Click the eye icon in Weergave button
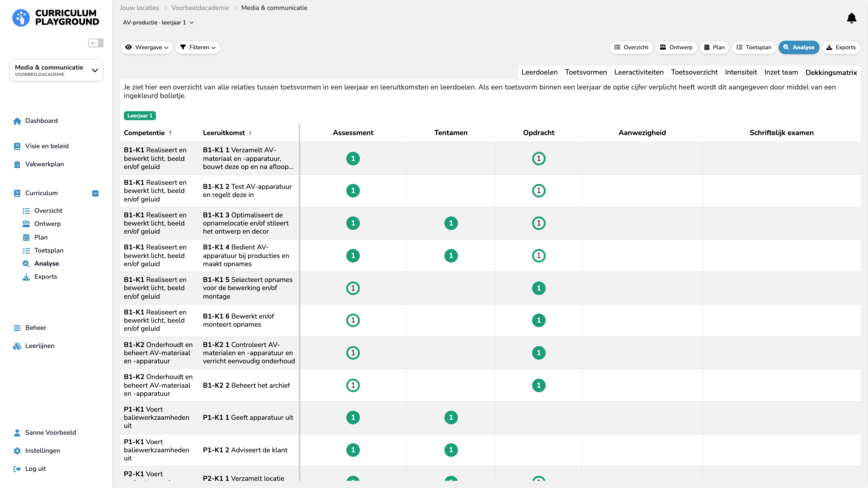The image size is (868, 488). [x=128, y=47]
